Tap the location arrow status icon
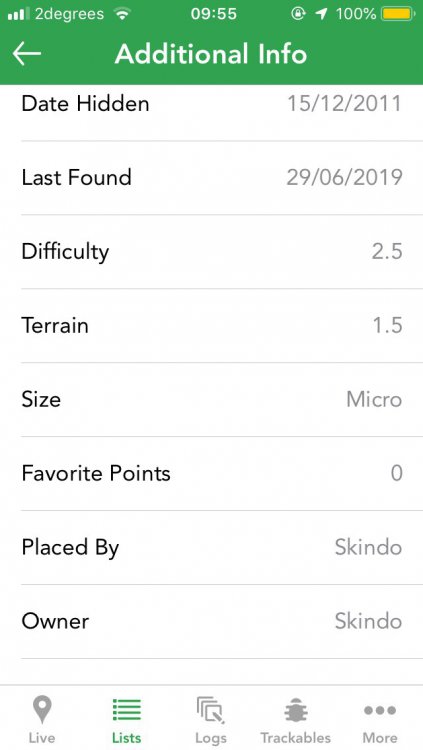Viewport: 423px width, 750px height. tap(321, 14)
